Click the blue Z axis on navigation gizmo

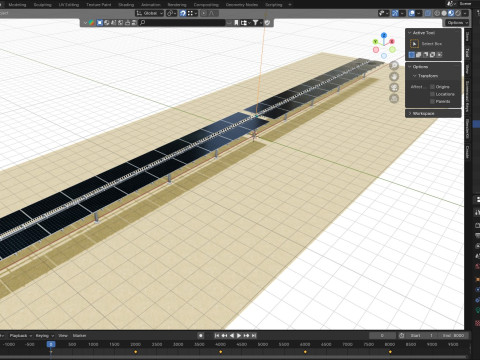[x=384, y=35]
